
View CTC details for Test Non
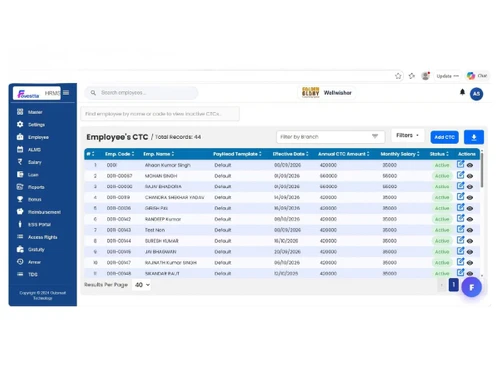470,230
